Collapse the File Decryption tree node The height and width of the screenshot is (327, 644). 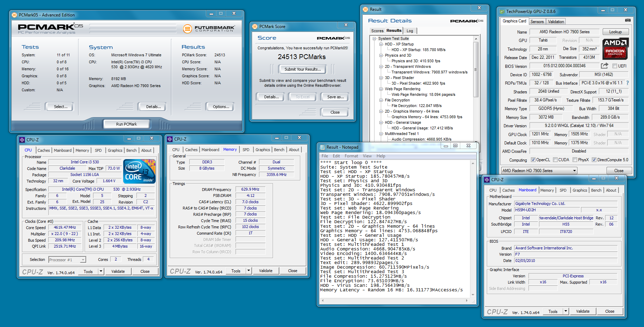click(381, 100)
